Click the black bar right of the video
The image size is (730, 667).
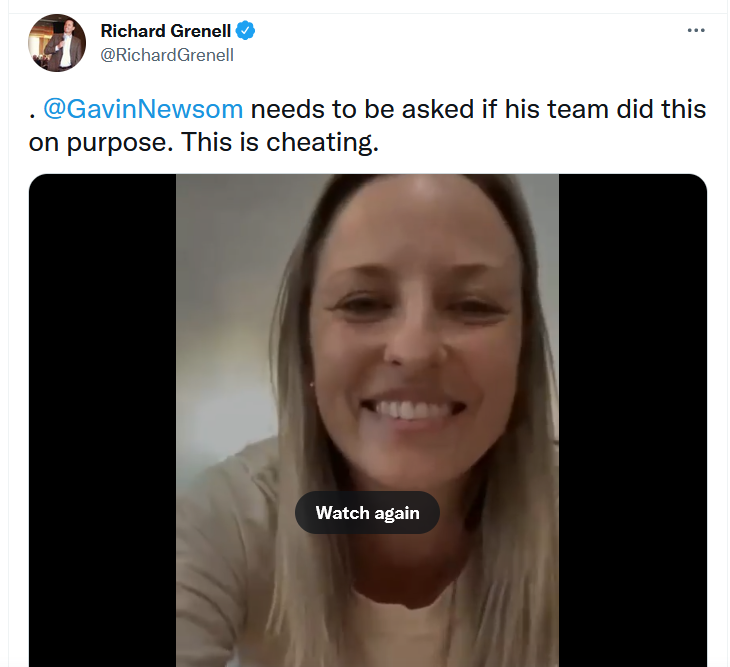pos(633,420)
